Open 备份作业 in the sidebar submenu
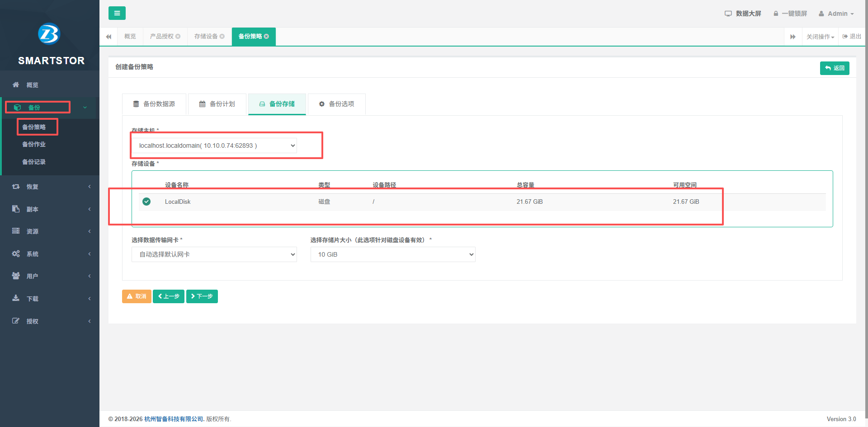This screenshot has height=427, width=868. [34, 144]
